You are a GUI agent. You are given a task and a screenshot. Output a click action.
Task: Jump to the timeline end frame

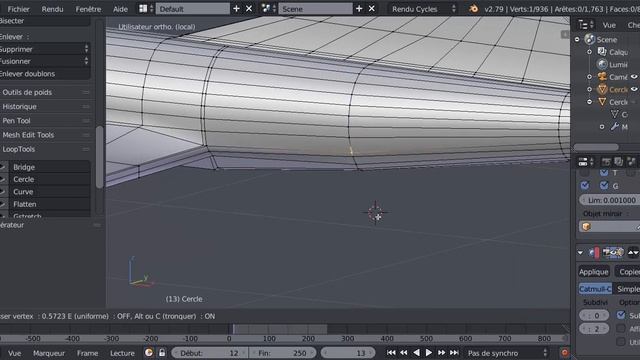pos(454,353)
